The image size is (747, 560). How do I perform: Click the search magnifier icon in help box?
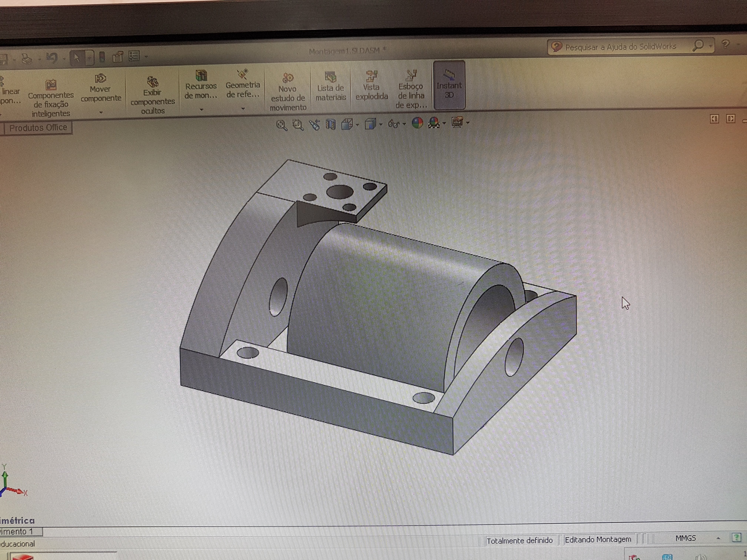[x=698, y=45]
